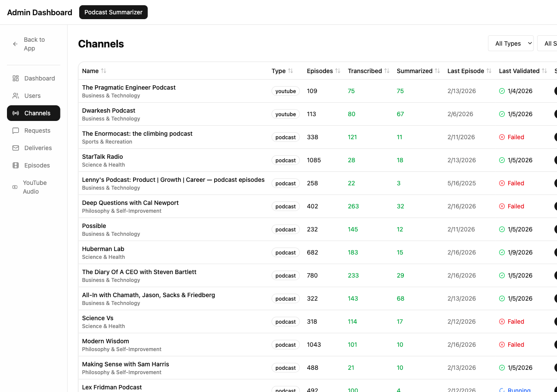Click the Users people icon in sidebar
Image resolution: width=557 pixels, height=392 pixels.
16,96
